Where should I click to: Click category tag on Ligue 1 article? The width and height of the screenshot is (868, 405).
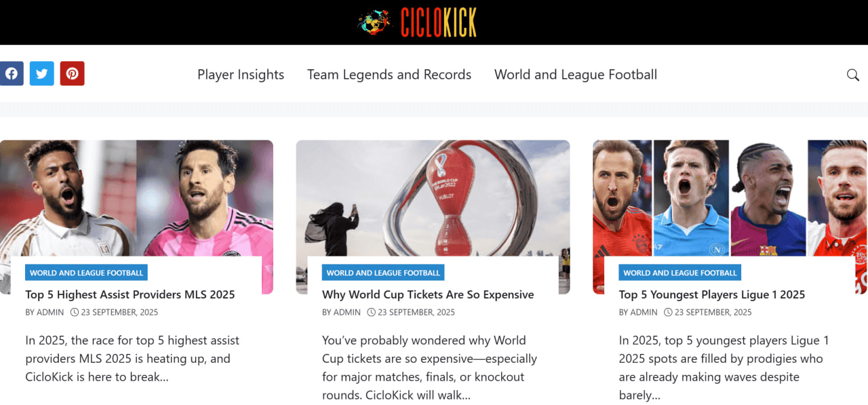[680, 273]
